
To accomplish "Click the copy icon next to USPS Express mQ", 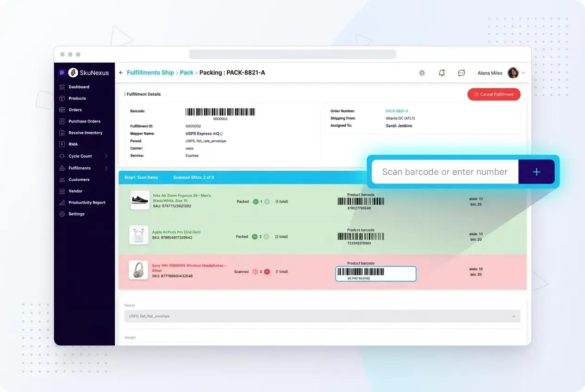I will (222, 133).
